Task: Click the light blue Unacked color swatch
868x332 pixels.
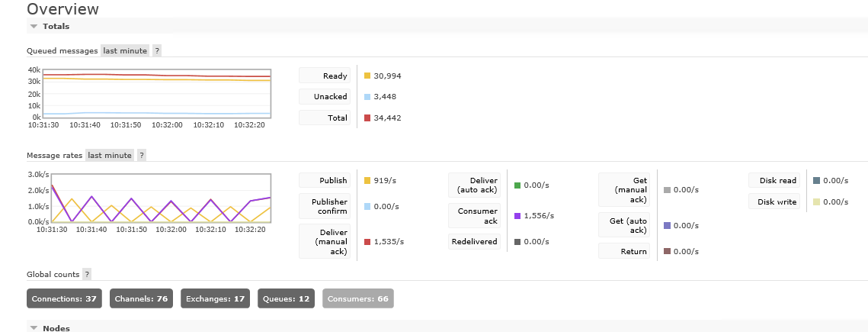Action: click(x=367, y=96)
